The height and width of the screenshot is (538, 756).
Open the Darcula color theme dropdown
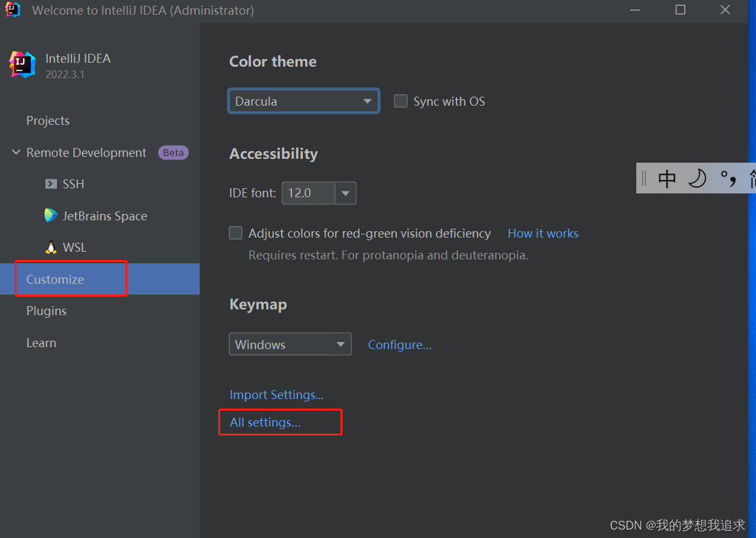[304, 101]
